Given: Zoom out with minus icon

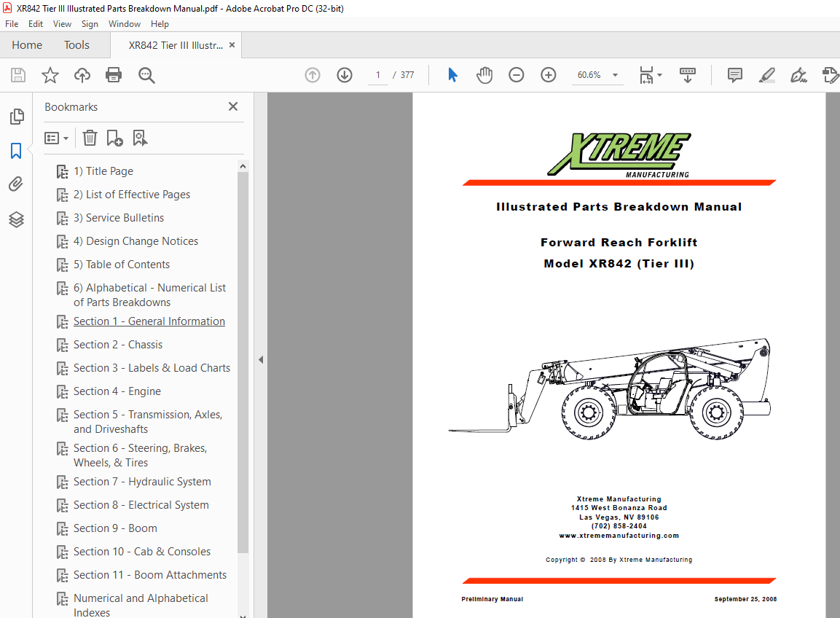Looking at the screenshot, I should 516,75.
